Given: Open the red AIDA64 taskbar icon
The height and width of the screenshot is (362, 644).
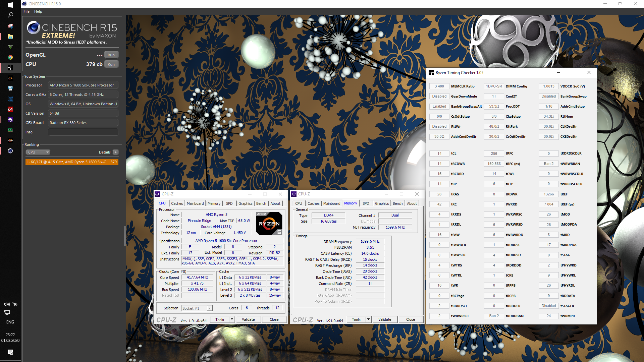Looking at the screenshot, I should 10,109.
